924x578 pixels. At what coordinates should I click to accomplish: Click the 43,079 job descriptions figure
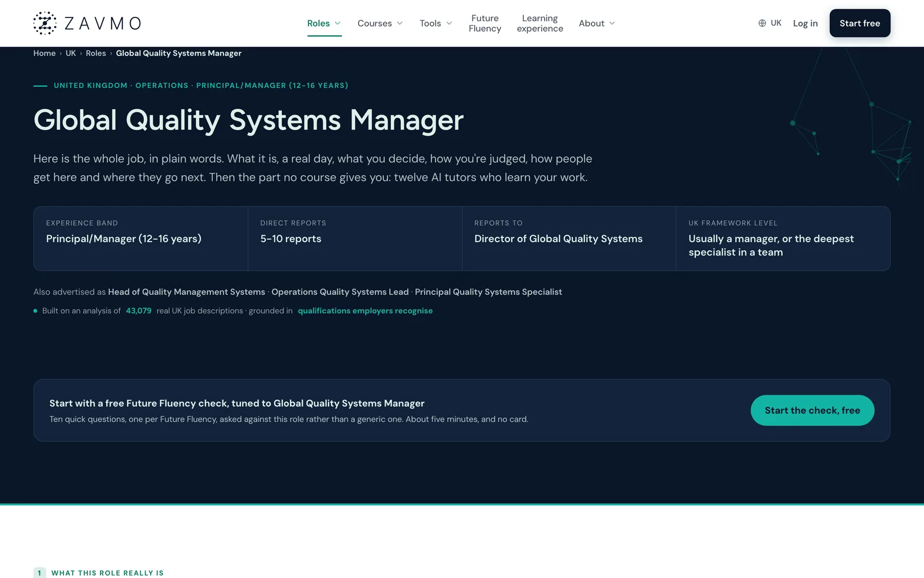[x=139, y=311]
